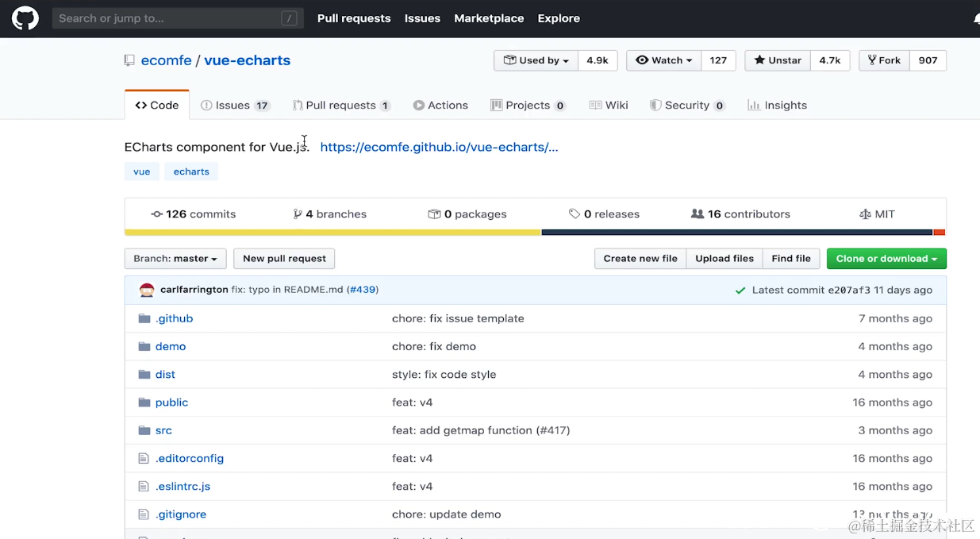This screenshot has height=539, width=980.
Task: Open the Insights tab
Action: [777, 106]
